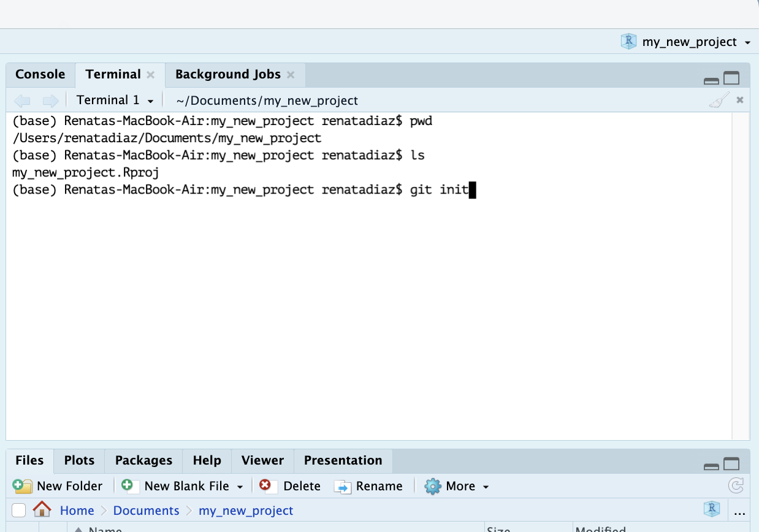This screenshot has height=532, width=759.
Task: Click the Home icon in breadcrumb
Action: pyautogui.click(x=42, y=510)
